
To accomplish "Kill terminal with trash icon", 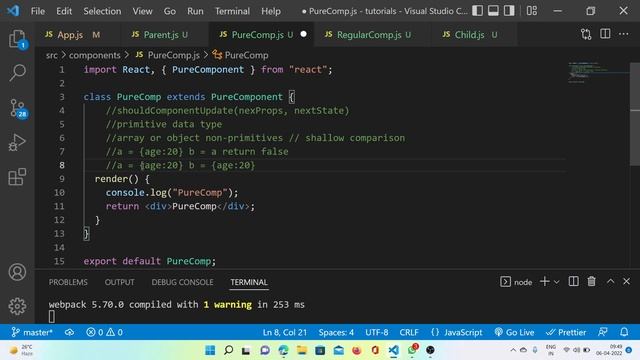I will click(x=591, y=281).
